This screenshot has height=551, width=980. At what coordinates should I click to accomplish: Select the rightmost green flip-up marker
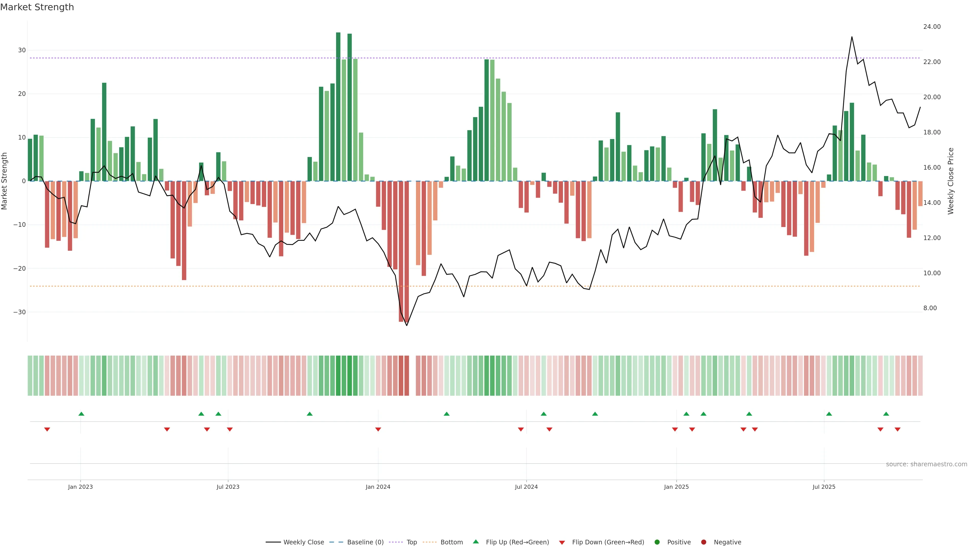coord(886,414)
